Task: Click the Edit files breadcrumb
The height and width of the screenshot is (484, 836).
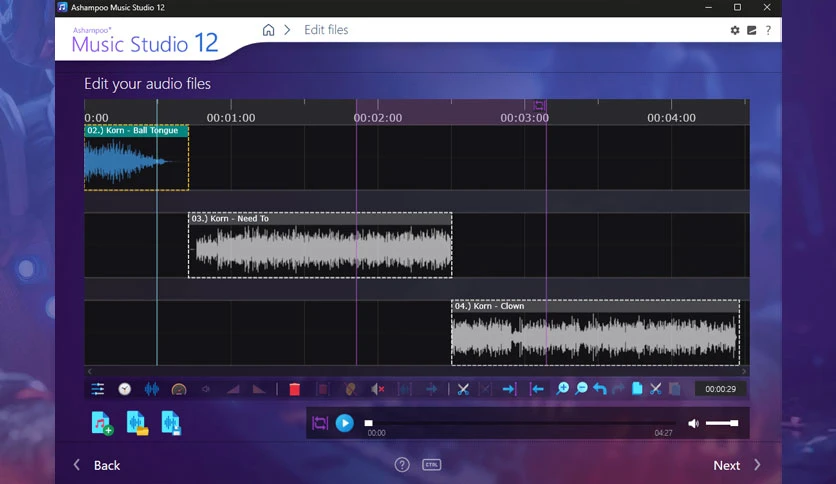Action: coord(326,30)
